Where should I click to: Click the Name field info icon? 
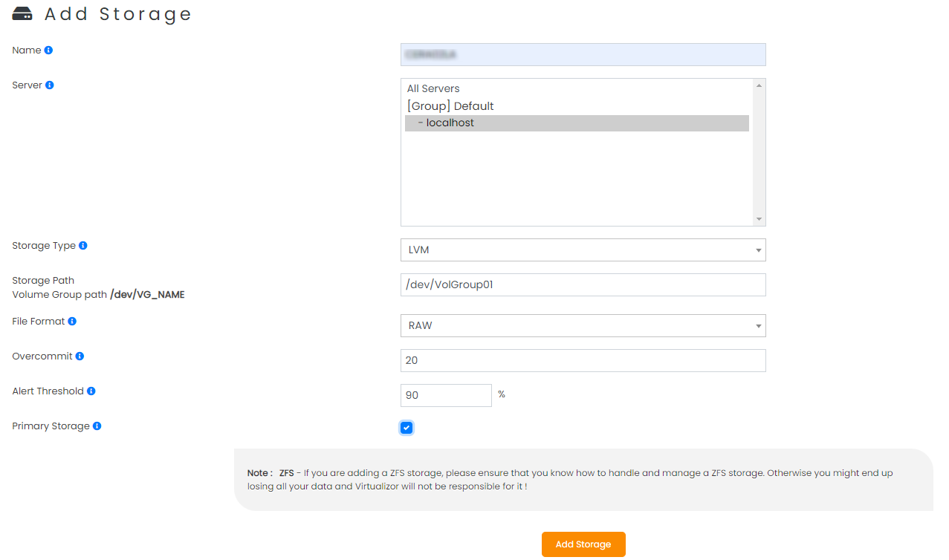coord(50,50)
